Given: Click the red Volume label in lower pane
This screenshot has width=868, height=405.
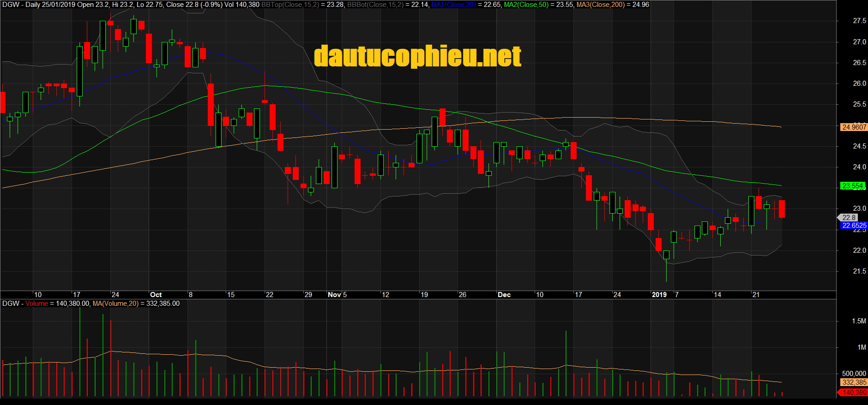Looking at the screenshot, I should (x=36, y=304).
